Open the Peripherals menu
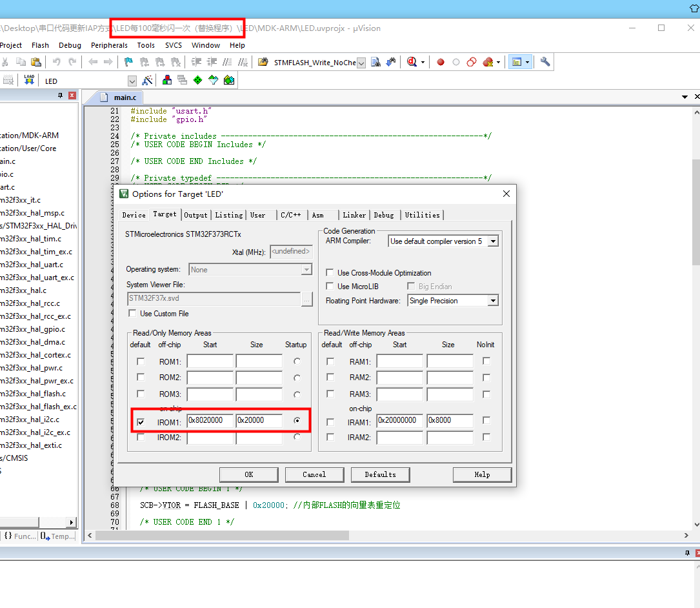 [x=109, y=45]
